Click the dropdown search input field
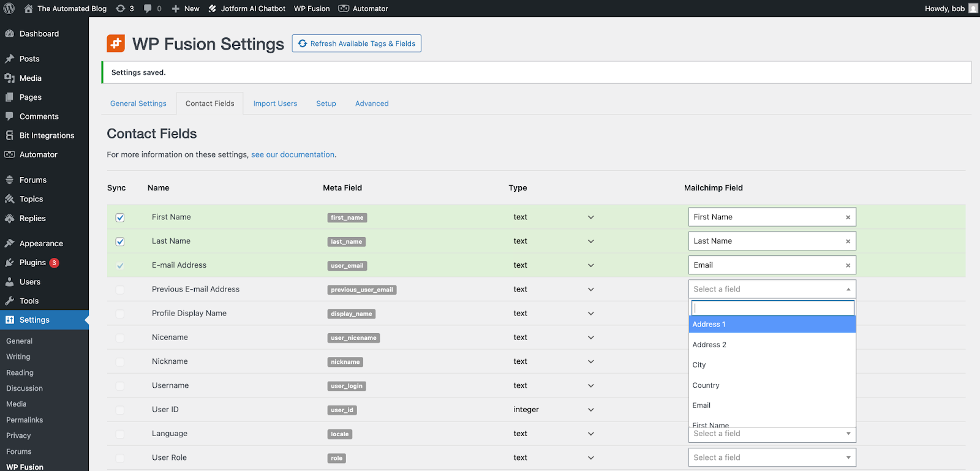This screenshot has height=471, width=980. [772, 307]
